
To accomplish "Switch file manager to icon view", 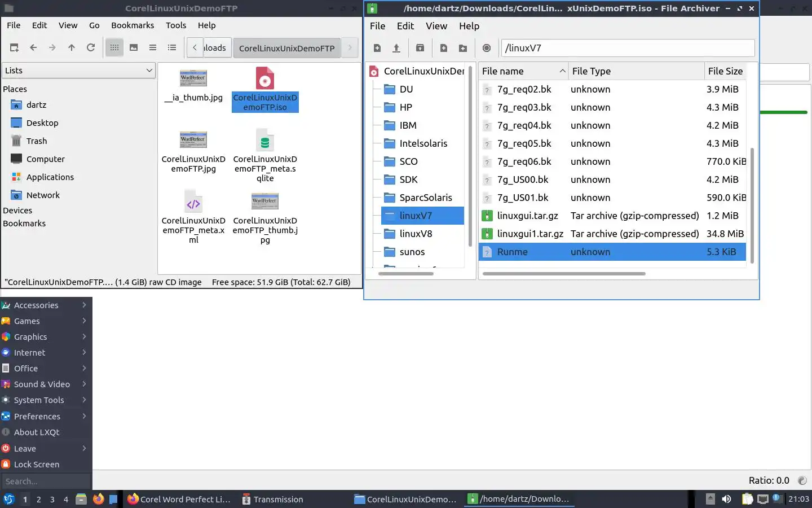I will [114, 48].
